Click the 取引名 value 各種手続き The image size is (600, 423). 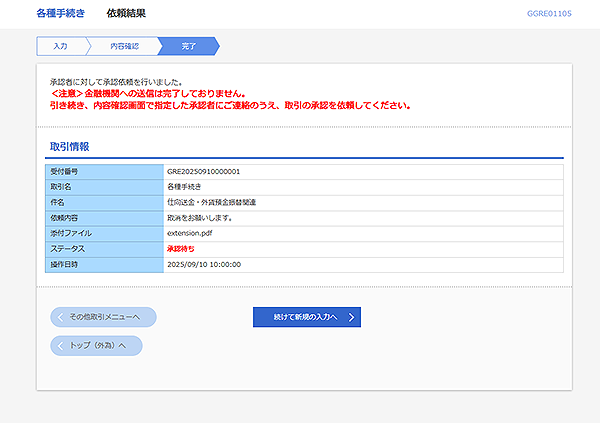[184, 187]
